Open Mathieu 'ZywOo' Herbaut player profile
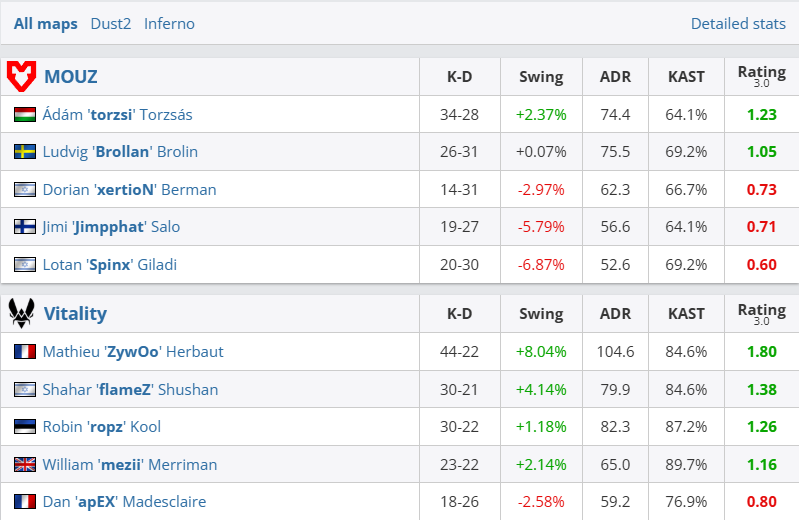Screen dimensions: 799x520 point(133,352)
